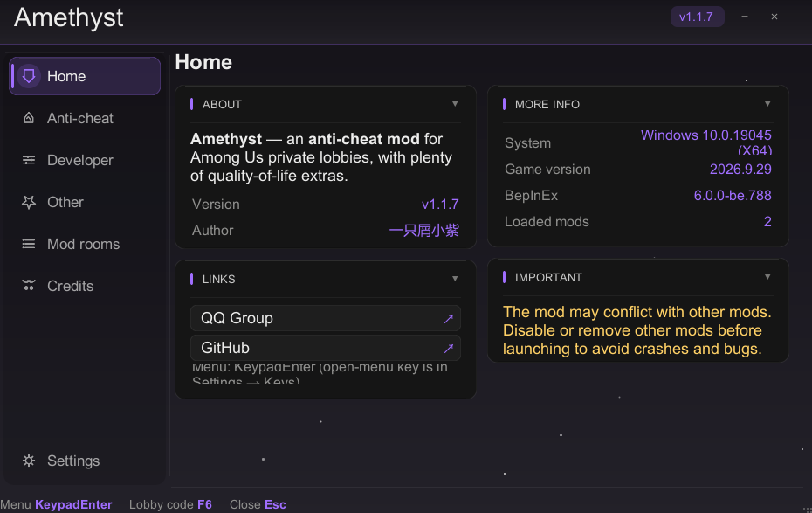Show the Mod rooms page

[x=85, y=244]
